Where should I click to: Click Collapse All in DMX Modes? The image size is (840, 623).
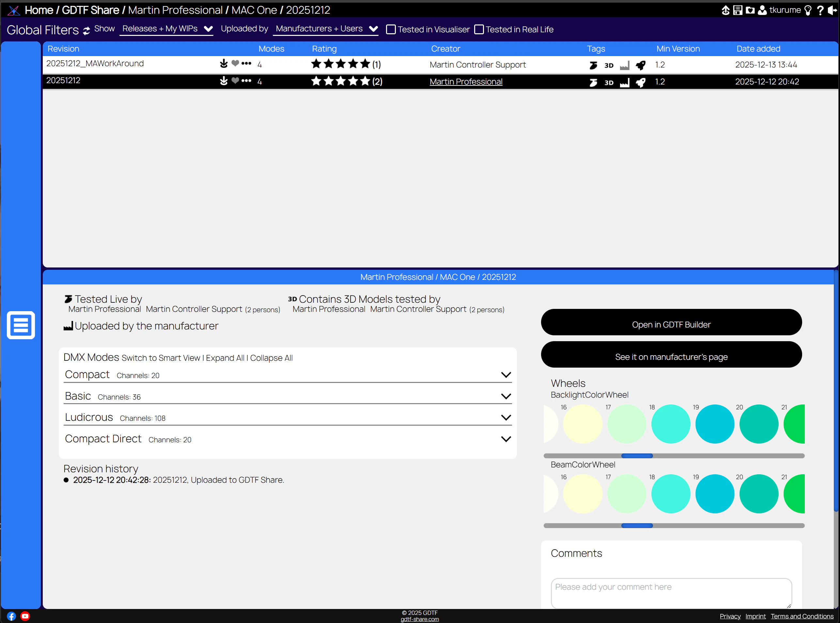[x=271, y=358]
